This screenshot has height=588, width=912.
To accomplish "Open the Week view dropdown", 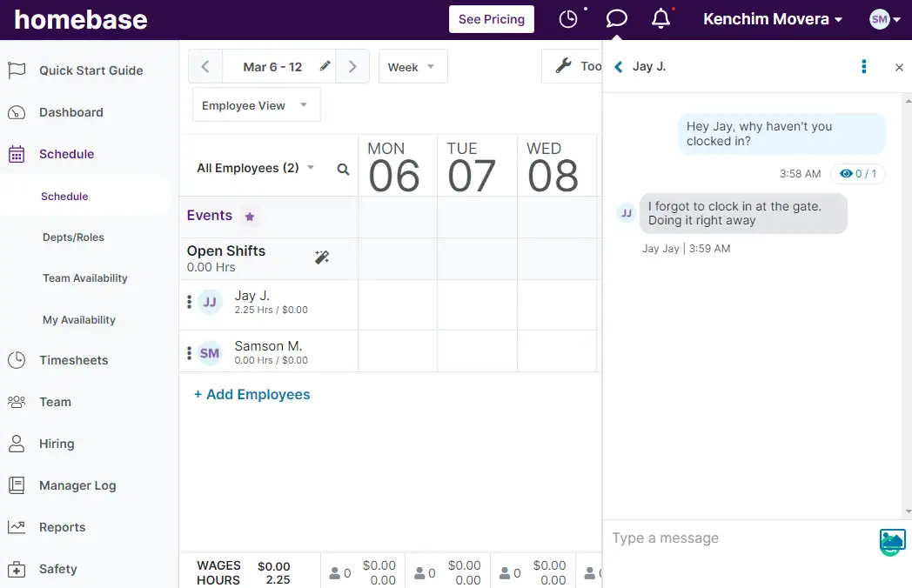I will pos(413,66).
